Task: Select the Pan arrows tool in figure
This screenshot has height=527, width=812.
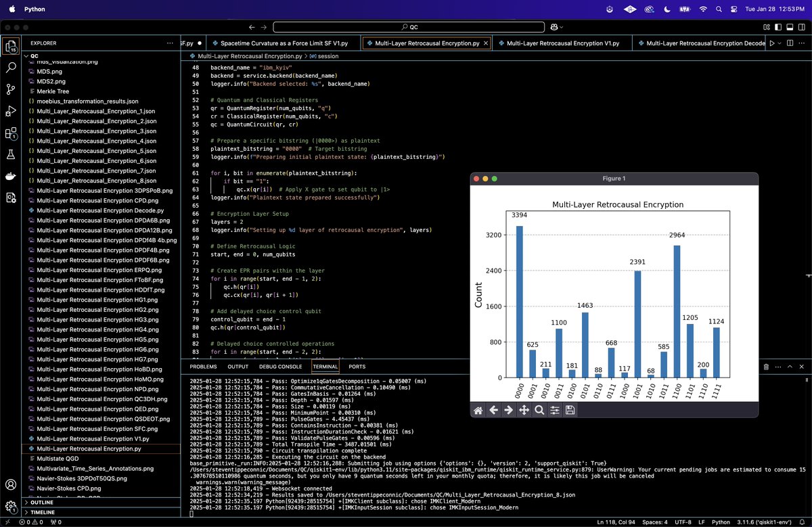Action: (x=524, y=410)
